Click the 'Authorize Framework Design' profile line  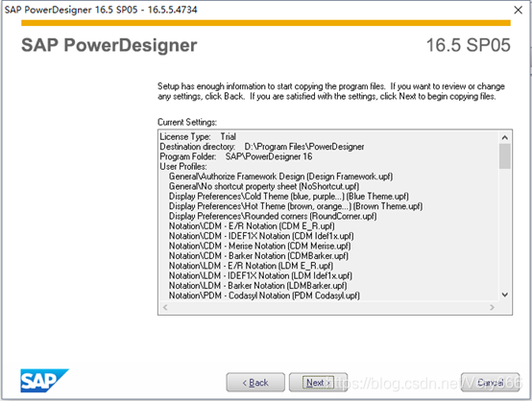281,177
